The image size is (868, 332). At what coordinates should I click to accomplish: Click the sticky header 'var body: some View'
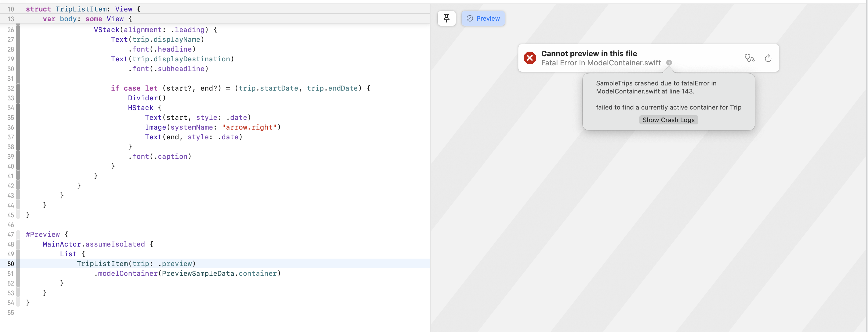tap(87, 19)
